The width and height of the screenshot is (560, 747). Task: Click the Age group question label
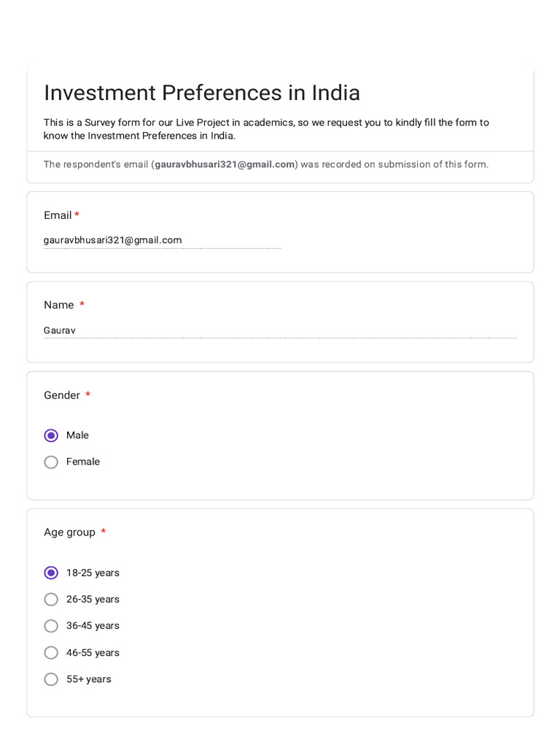(69, 533)
